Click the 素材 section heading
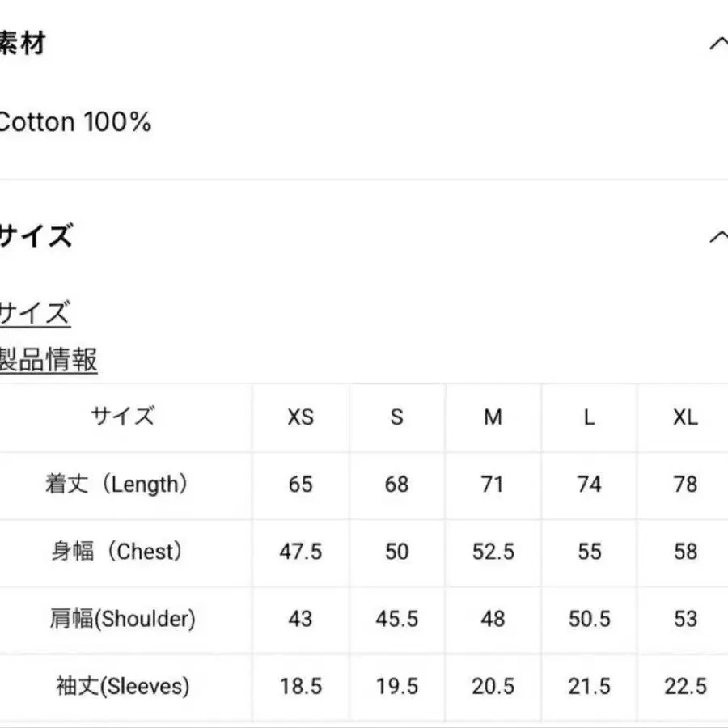The image size is (728, 728). [23, 44]
